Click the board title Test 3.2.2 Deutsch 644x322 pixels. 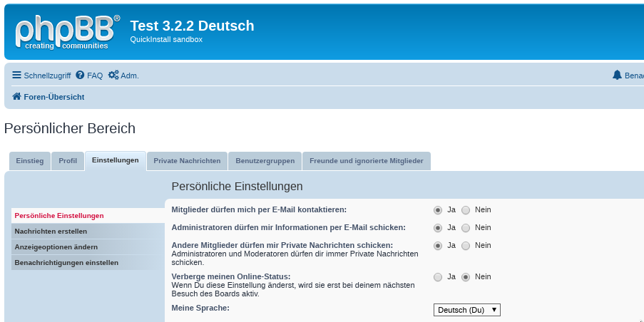tap(193, 26)
